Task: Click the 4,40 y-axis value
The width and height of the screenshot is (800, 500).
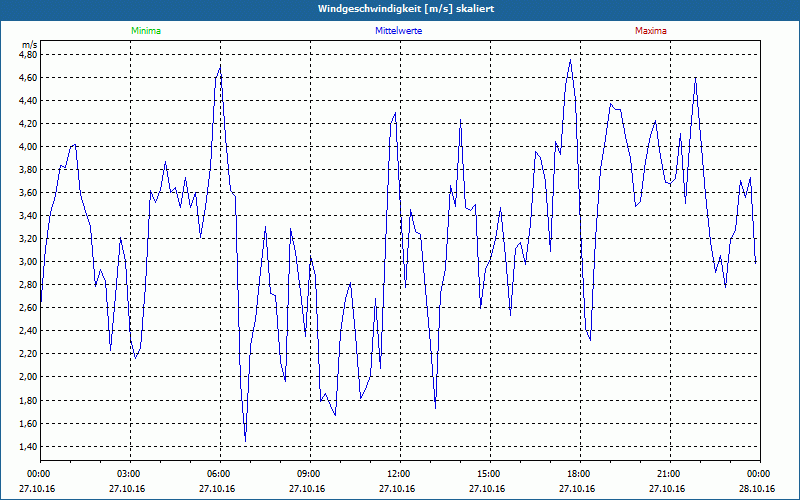Action: (29, 101)
